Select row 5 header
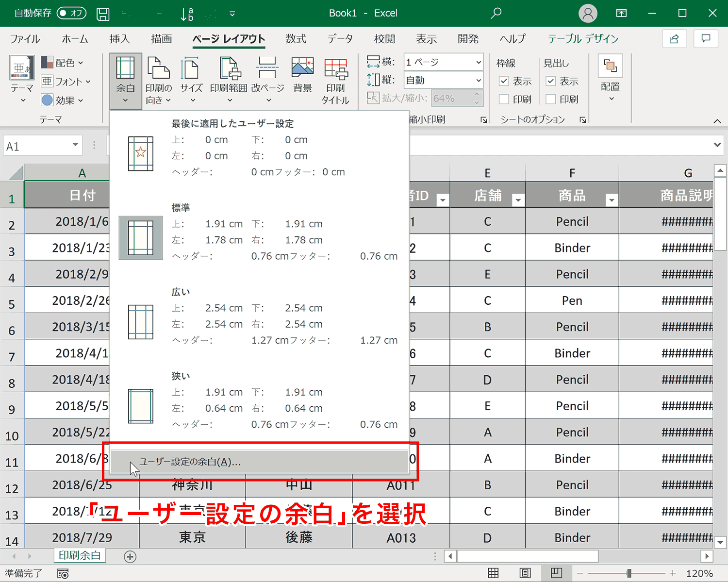 pyautogui.click(x=12, y=304)
